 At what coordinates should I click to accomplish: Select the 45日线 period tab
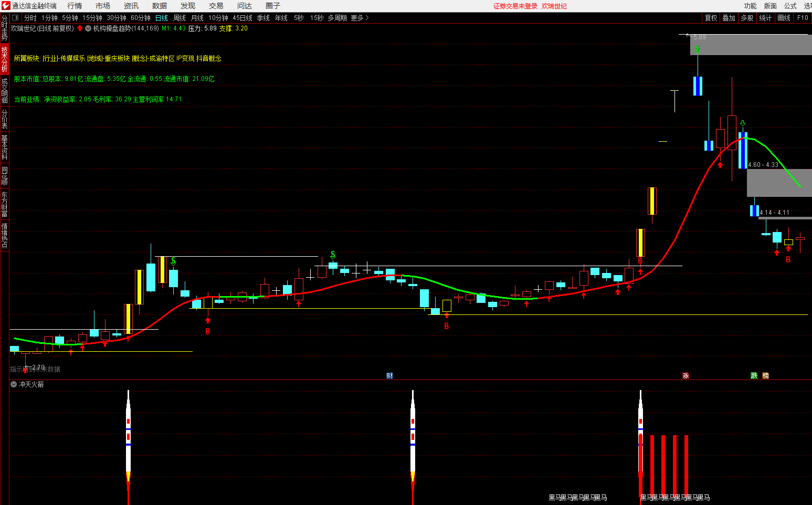click(x=242, y=18)
